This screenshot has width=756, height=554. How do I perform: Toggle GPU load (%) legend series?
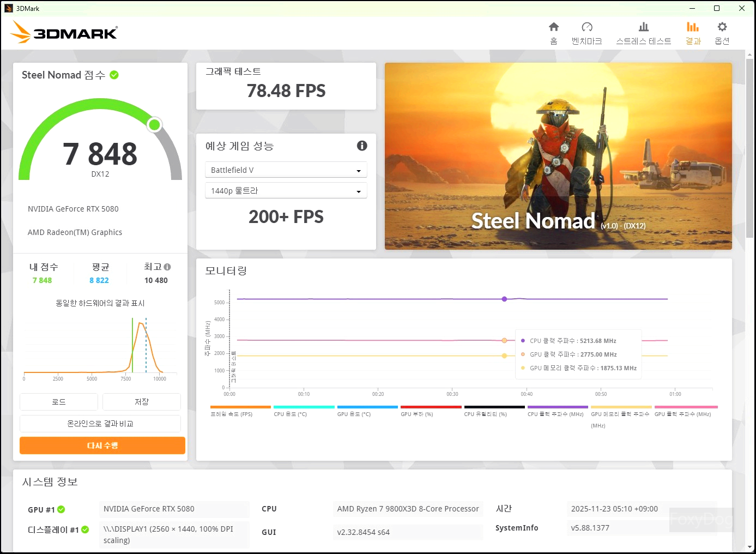coord(431,411)
